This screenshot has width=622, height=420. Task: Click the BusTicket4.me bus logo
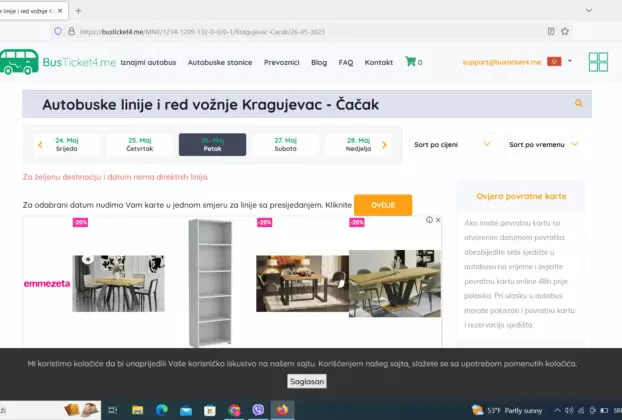[x=20, y=62]
